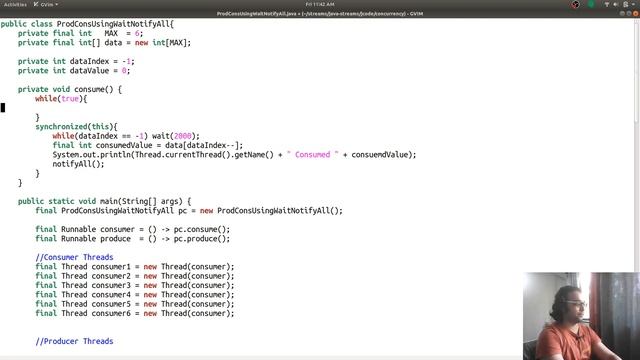Click the orange close window button
Viewport: 640px width, 360px height.
point(636,13)
